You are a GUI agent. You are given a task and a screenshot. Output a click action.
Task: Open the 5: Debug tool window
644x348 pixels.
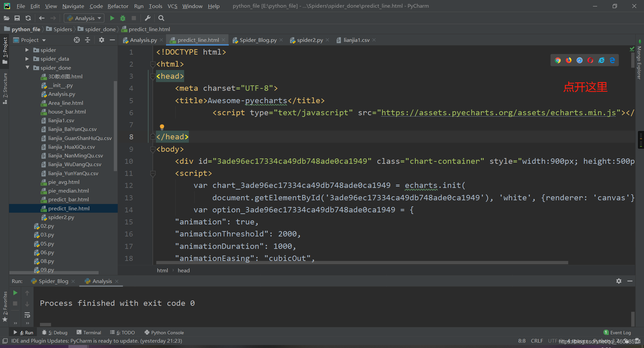coord(55,333)
